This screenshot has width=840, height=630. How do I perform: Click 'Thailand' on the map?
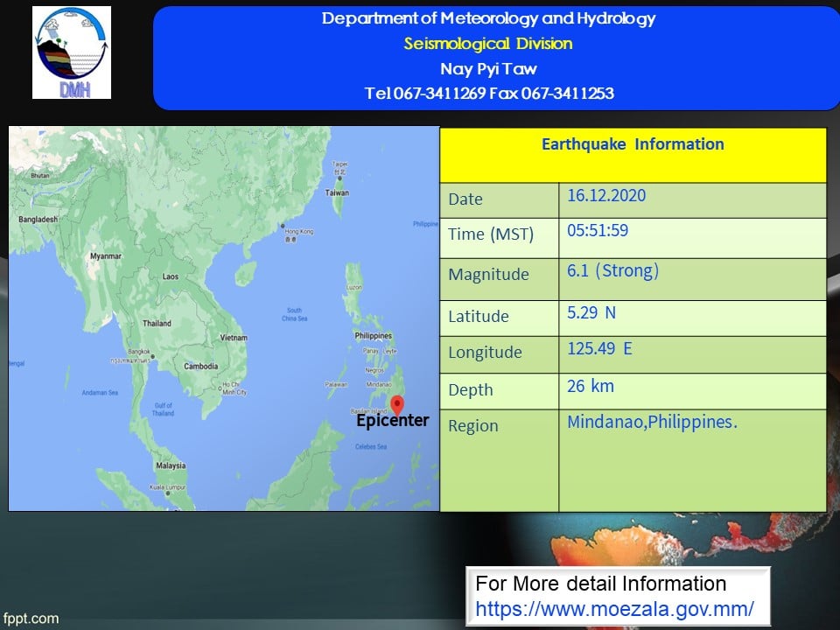pyautogui.click(x=157, y=323)
